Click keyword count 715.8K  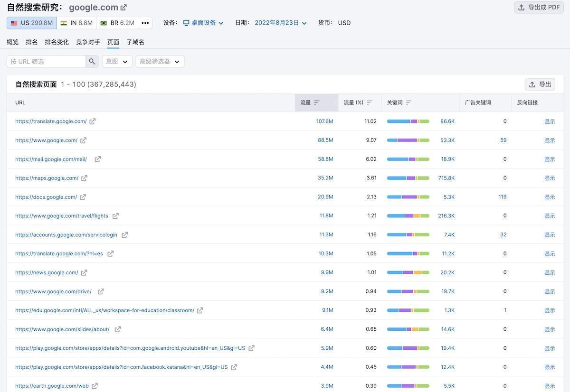(x=446, y=178)
